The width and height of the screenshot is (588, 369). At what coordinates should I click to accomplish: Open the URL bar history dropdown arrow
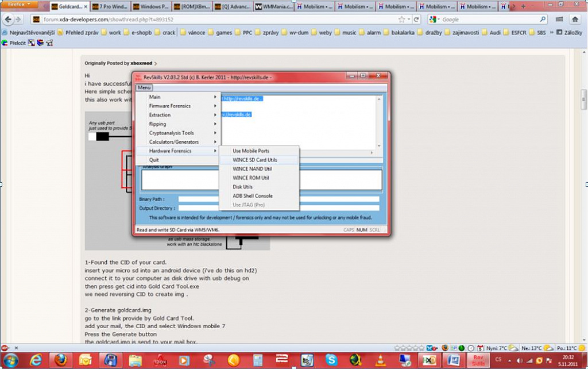pyautogui.click(x=409, y=19)
